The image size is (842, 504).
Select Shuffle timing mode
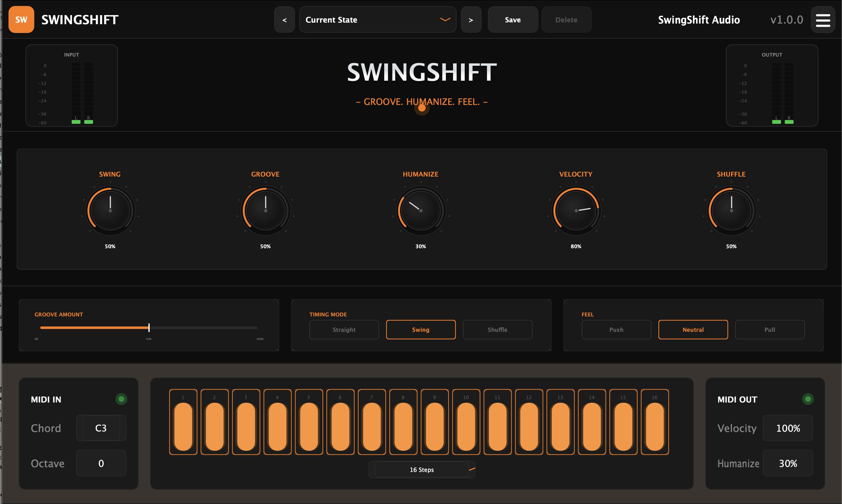[x=497, y=329]
